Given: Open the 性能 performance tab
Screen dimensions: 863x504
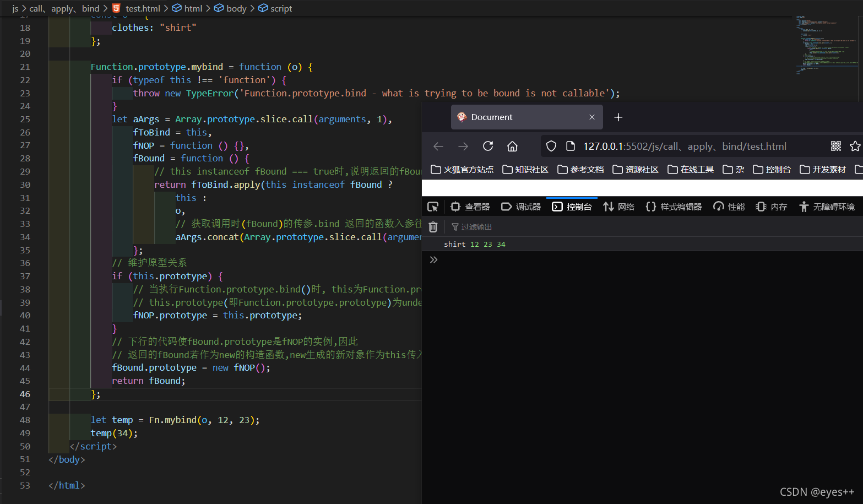Looking at the screenshot, I should (x=729, y=207).
